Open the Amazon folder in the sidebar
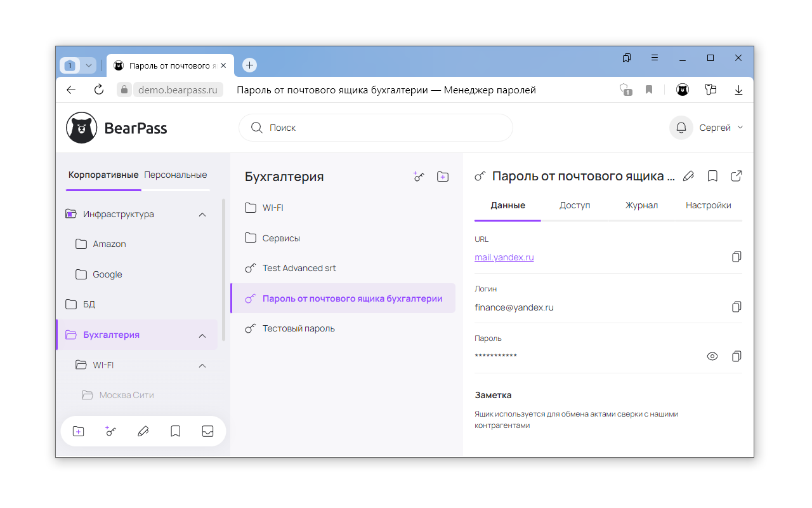The width and height of the screenshot is (812, 508). (x=109, y=244)
